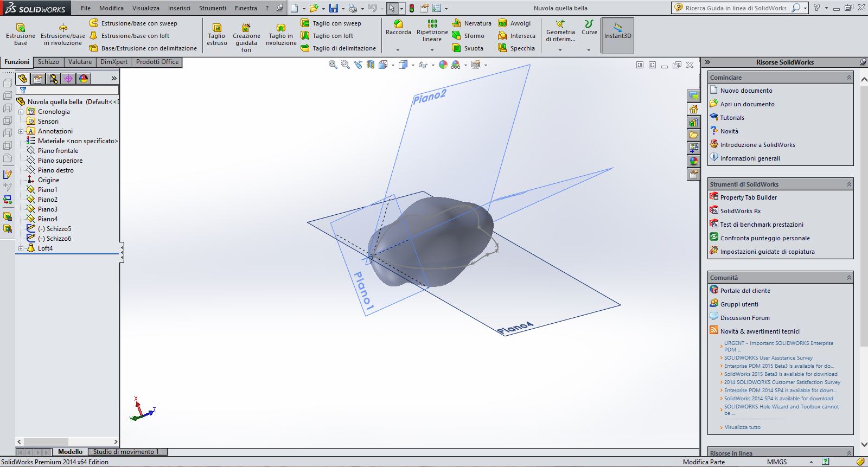Expand the Annotazioni tree node
Image resolution: width=868 pixels, height=467 pixels.
coord(21,131)
